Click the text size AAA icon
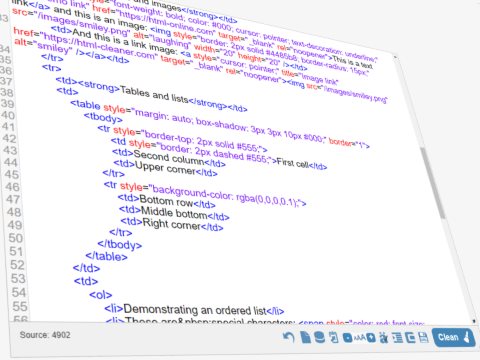 click(360, 338)
